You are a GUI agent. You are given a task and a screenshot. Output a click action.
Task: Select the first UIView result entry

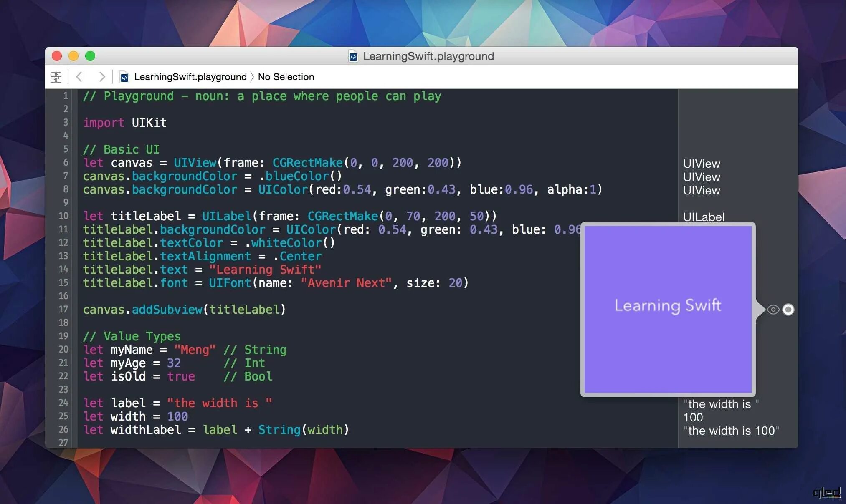702,164
